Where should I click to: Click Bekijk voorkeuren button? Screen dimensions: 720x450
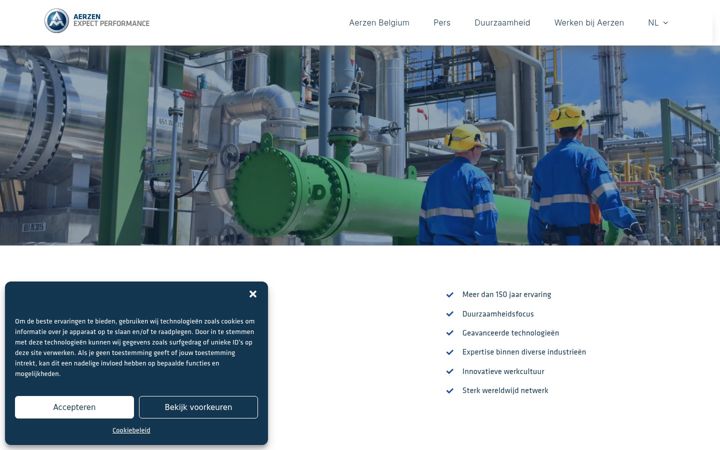(x=198, y=407)
